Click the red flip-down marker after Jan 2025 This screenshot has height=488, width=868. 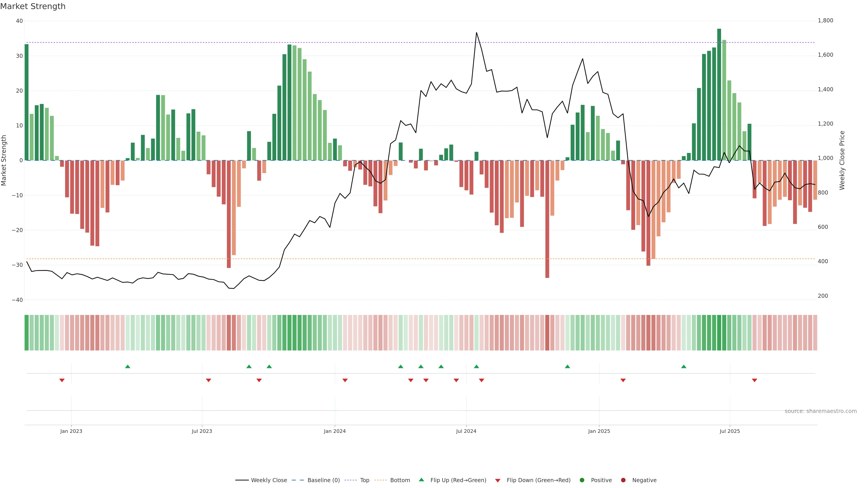[x=623, y=380]
